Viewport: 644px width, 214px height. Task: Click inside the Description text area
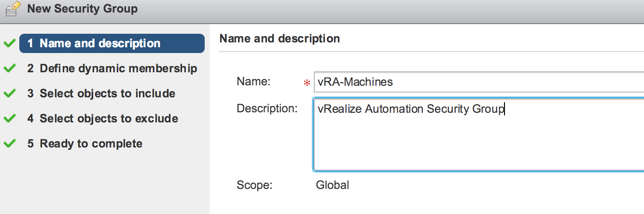[478, 140]
